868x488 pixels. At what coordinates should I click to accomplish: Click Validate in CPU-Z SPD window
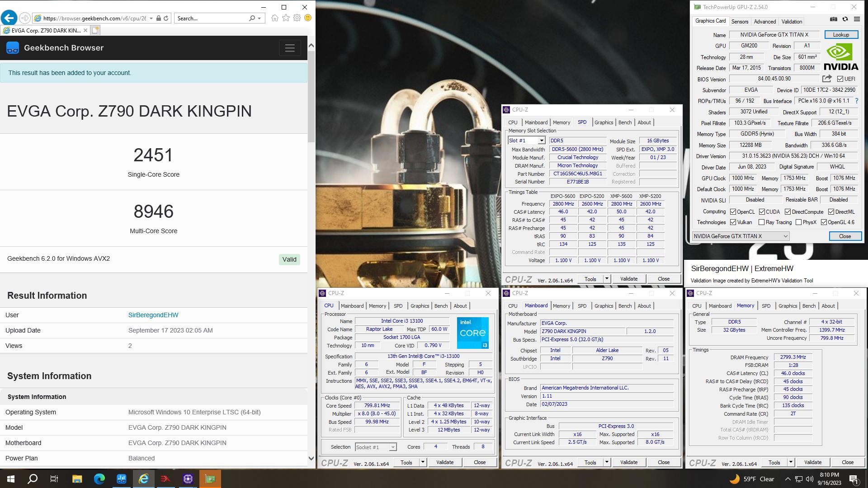tap(629, 279)
